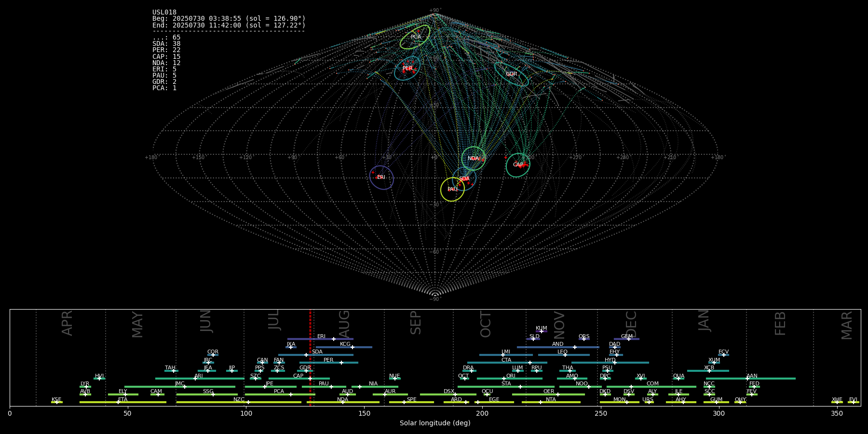Click the +150 longitude label on the equator
The image size is (868, 434).
pos(198,158)
